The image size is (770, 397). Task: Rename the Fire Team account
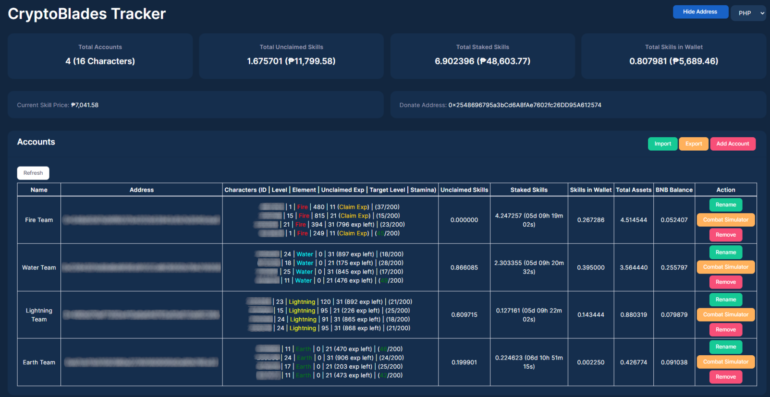(725, 205)
